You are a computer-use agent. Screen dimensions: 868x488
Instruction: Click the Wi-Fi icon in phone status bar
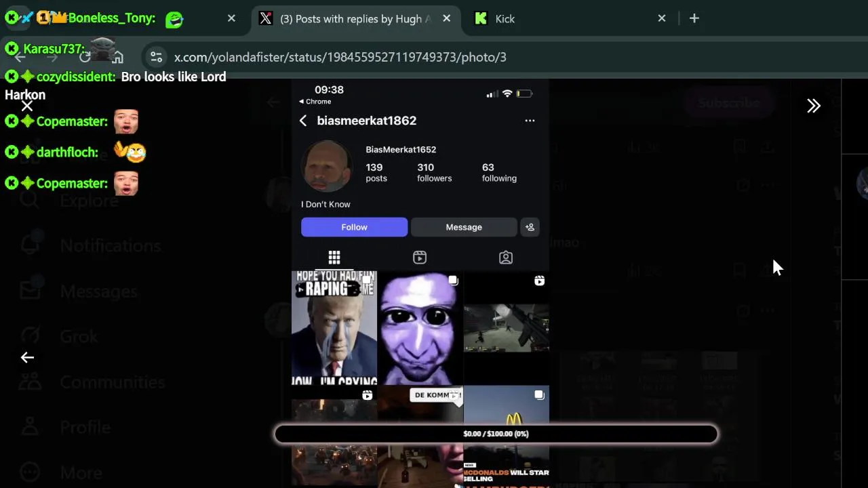[x=507, y=94]
